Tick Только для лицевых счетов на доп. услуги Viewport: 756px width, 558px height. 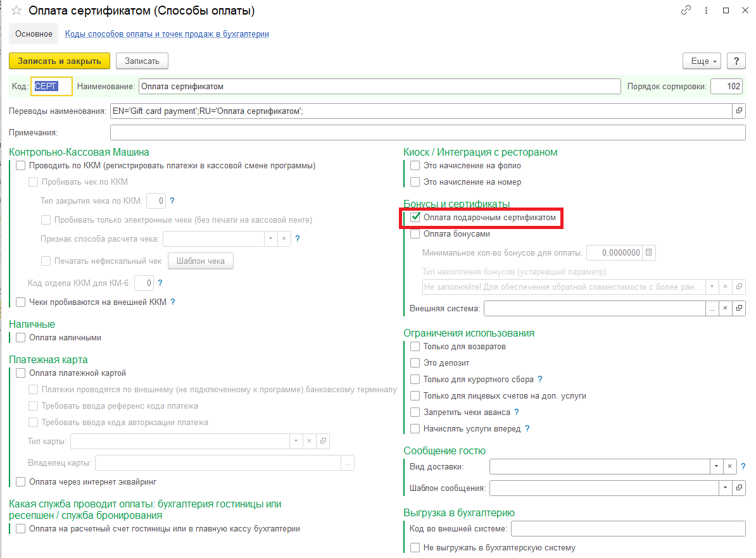(415, 395)
